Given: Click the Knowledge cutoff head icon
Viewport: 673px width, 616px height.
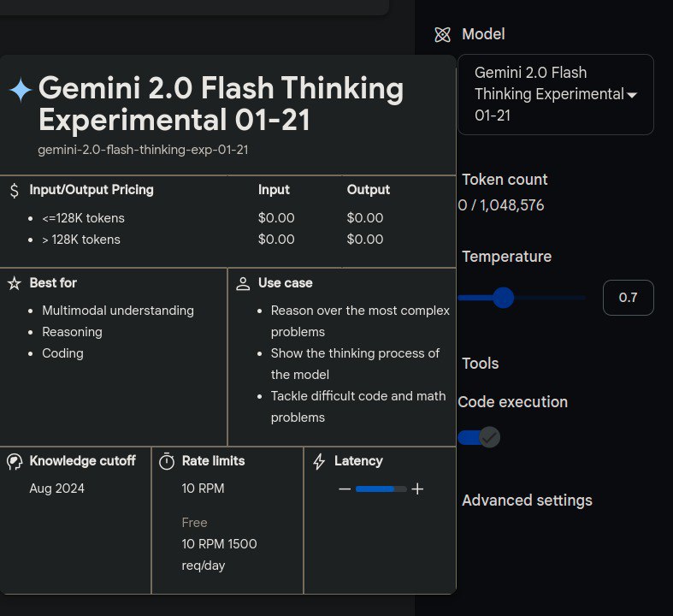Looking at the screenshot, I should pos(14,461).
